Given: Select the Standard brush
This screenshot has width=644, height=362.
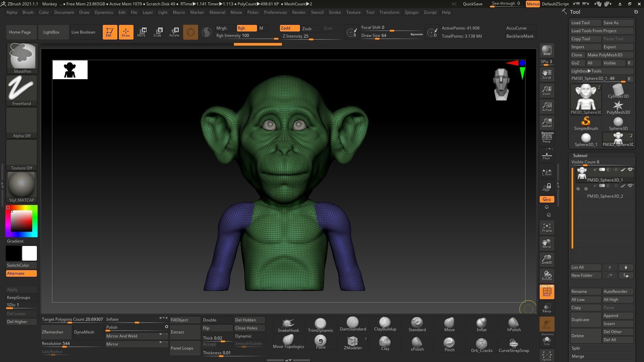Looking at the screenshot, I should pyautogui.click(x=417, y=325).
